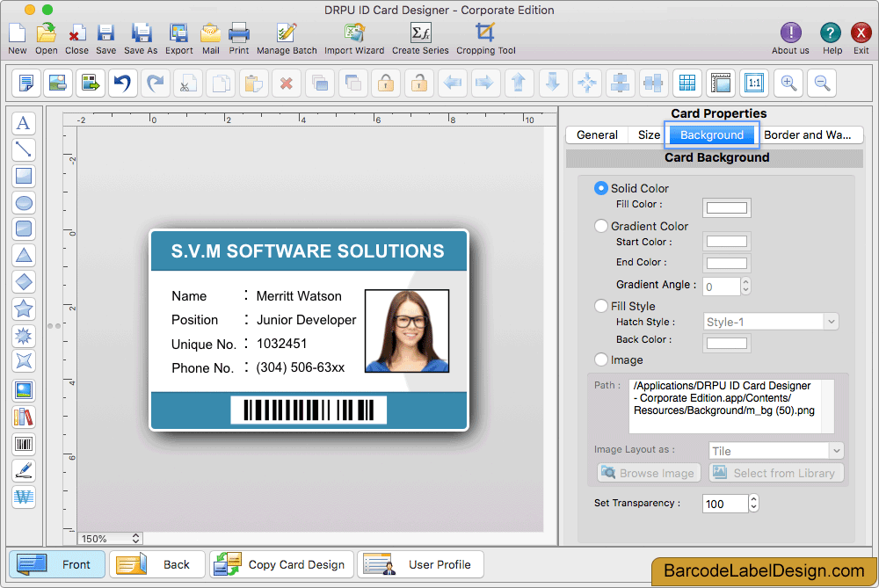Select the WordArt tool
879x588 pixels.
24,497
